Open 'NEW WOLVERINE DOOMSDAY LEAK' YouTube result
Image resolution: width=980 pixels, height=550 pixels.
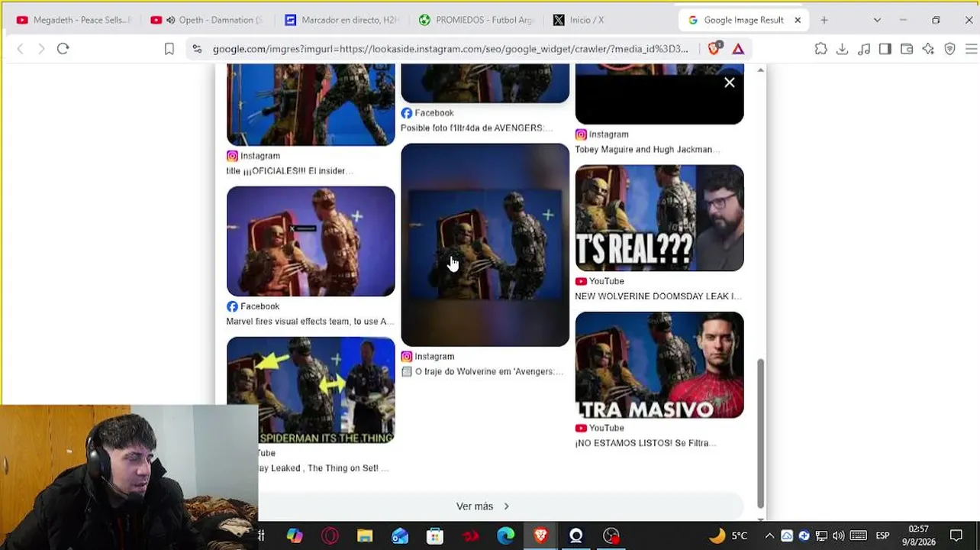[658, 296]
